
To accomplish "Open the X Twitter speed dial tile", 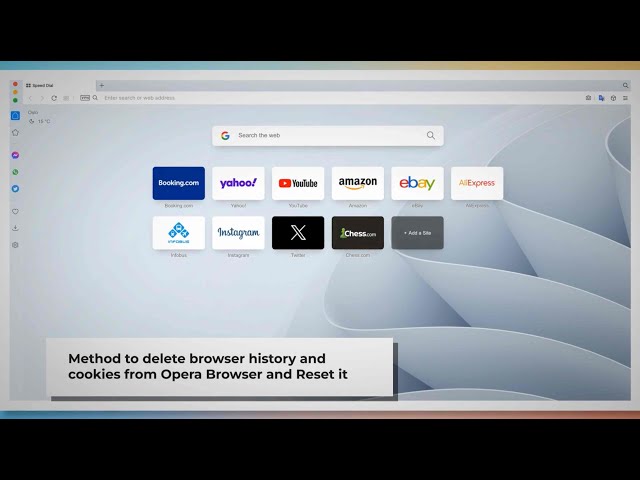I will (298, 233).
